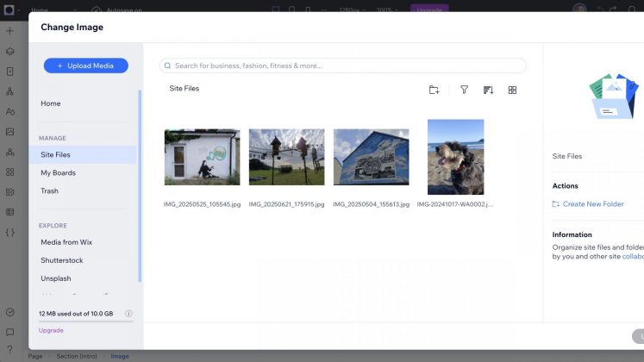Click the new folder icon in toolbar

coord(434,90)
